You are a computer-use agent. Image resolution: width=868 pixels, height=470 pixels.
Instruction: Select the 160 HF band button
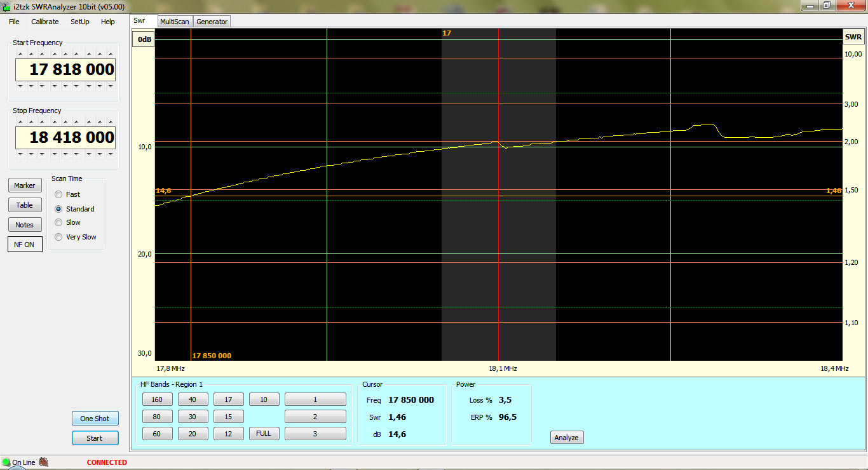coord(157,399)
